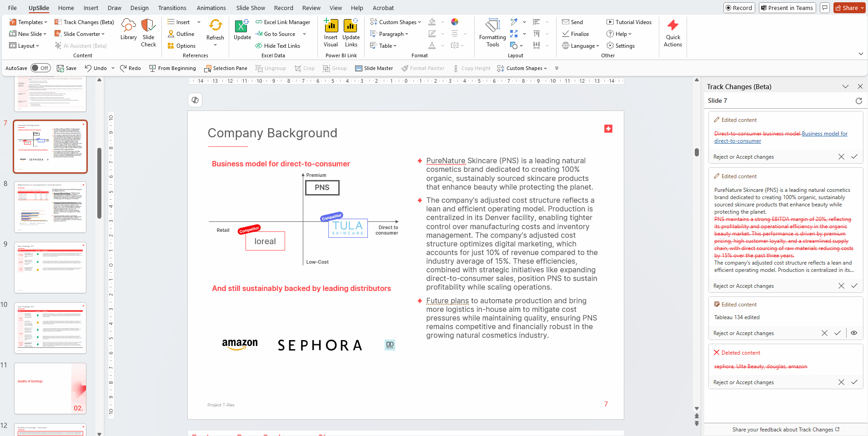Open Share your feedback about Track Changes link

click(x=785, y=430)
